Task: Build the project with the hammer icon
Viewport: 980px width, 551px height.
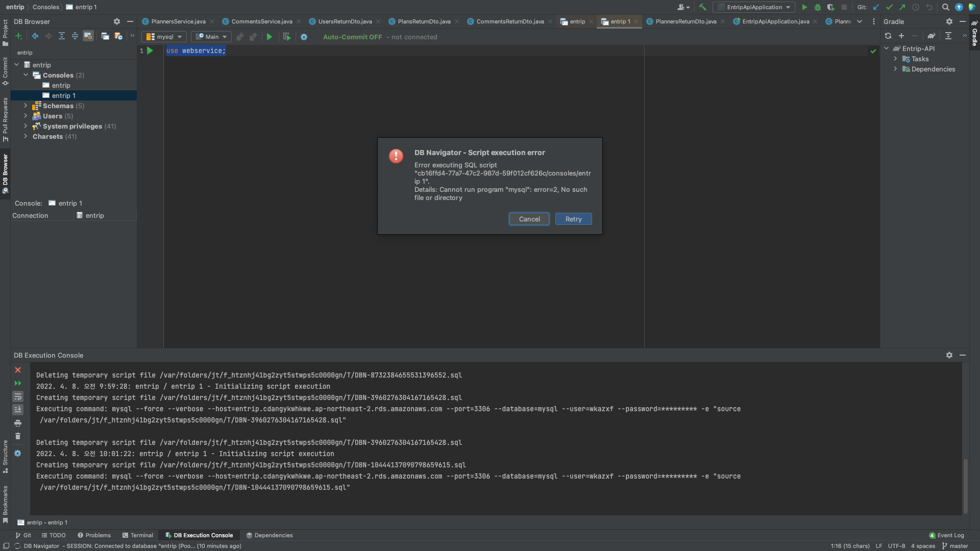Action: pyautogui.click(x=703, y=7)
